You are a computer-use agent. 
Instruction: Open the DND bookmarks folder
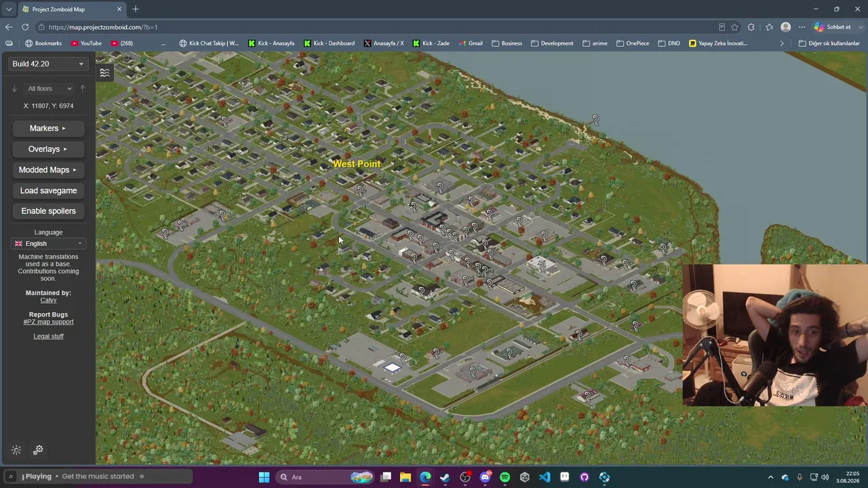669,43
